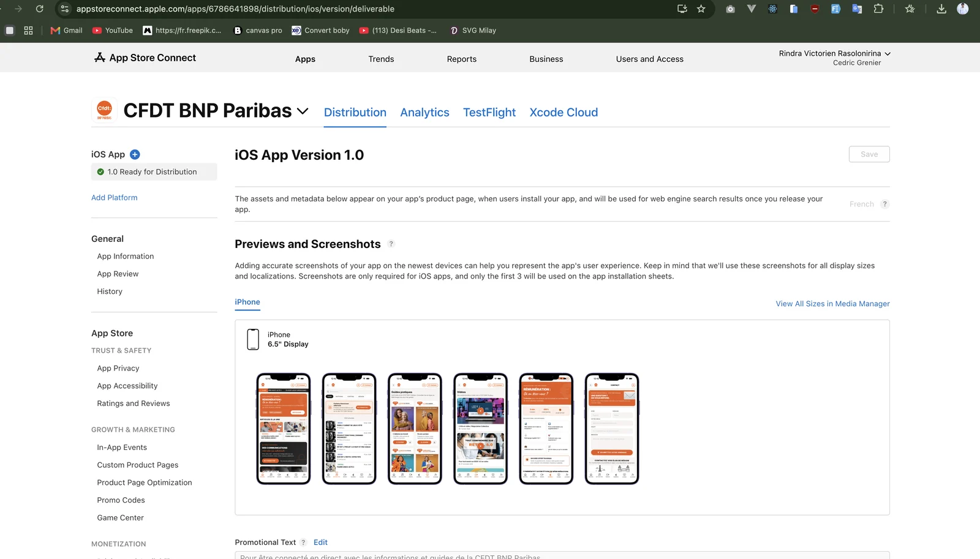Open the Chrome profile avatar
The image size is (980, 559).
[963, 9]
